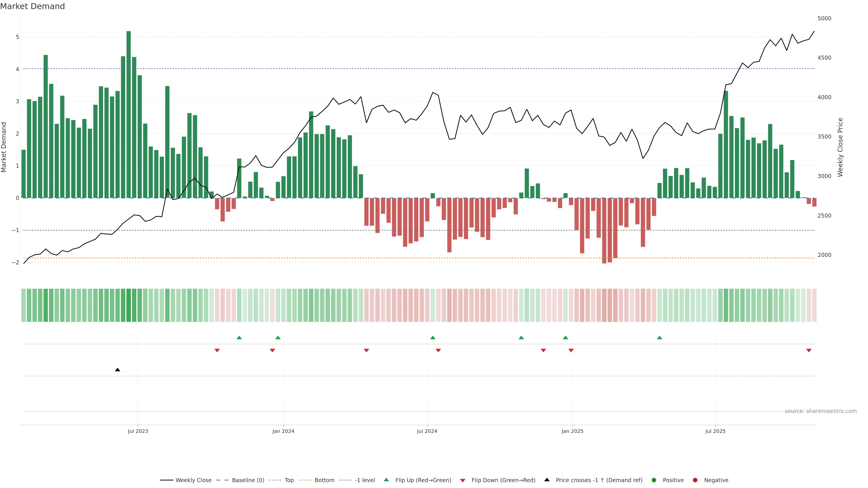Click the Positive green dot legend icon

pos(654,480)
